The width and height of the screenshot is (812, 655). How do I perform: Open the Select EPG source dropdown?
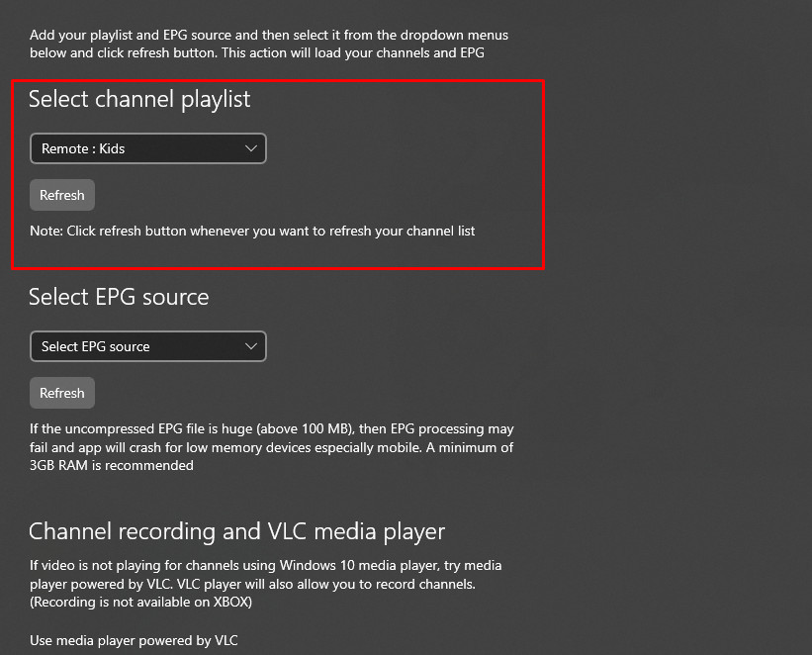point(148,346)
